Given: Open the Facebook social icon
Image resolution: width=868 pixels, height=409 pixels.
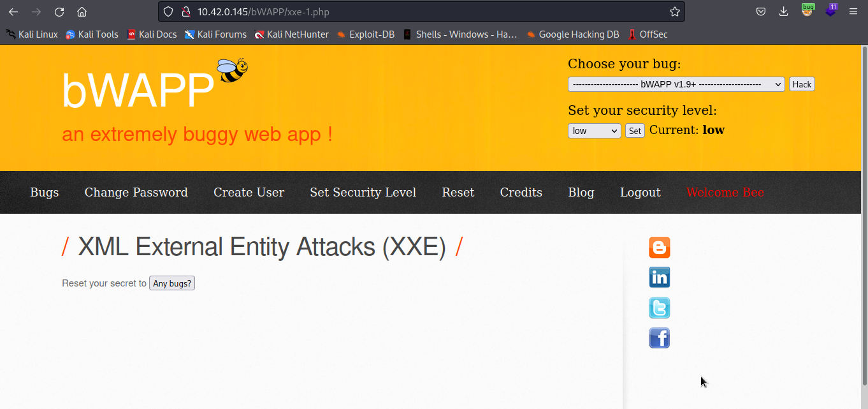Looking at the screenshot, I should coord(660,338).
